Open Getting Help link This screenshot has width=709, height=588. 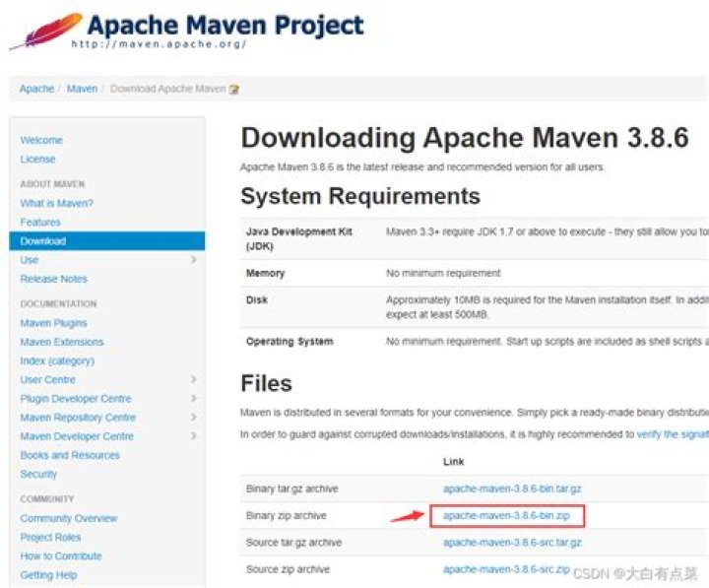(48, 575)
